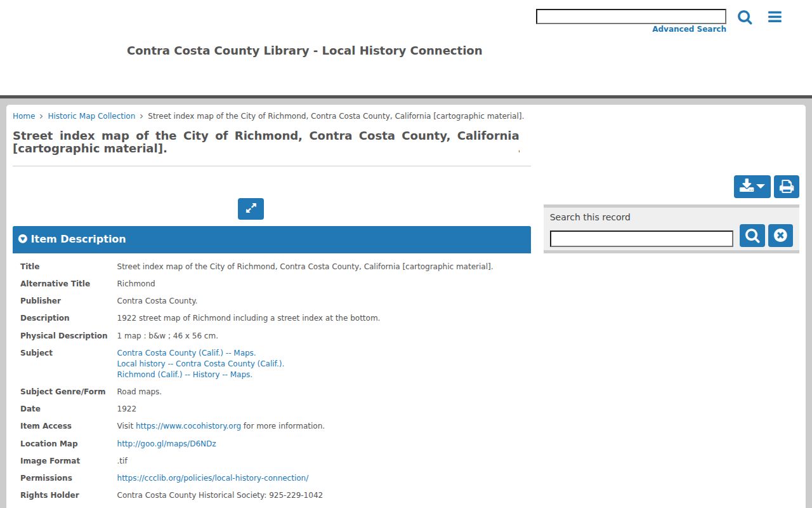Click the Alternative Title value 'Richmond'
The height and width of the screenshot is (508, 812).
[136, 284]
